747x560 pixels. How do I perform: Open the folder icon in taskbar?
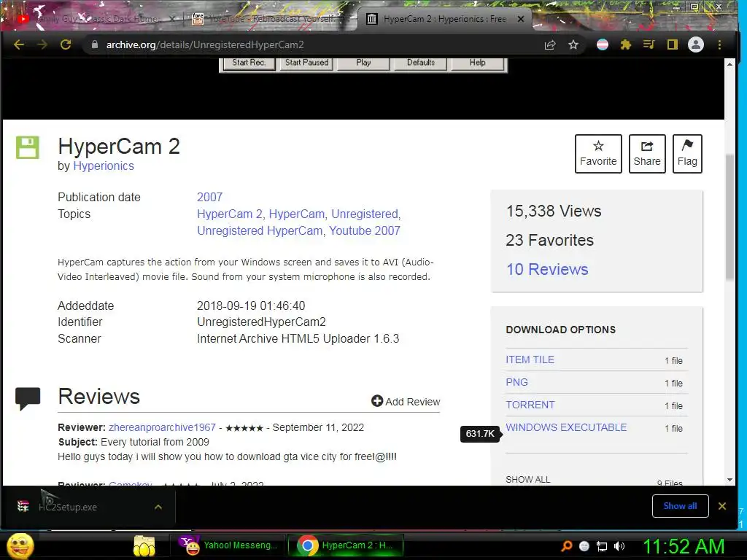tap(144, 545)
